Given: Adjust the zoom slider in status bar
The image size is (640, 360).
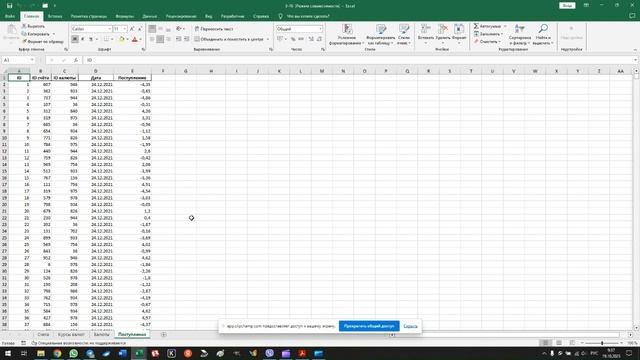Looking at the screenshot, I should pos(602,343).
